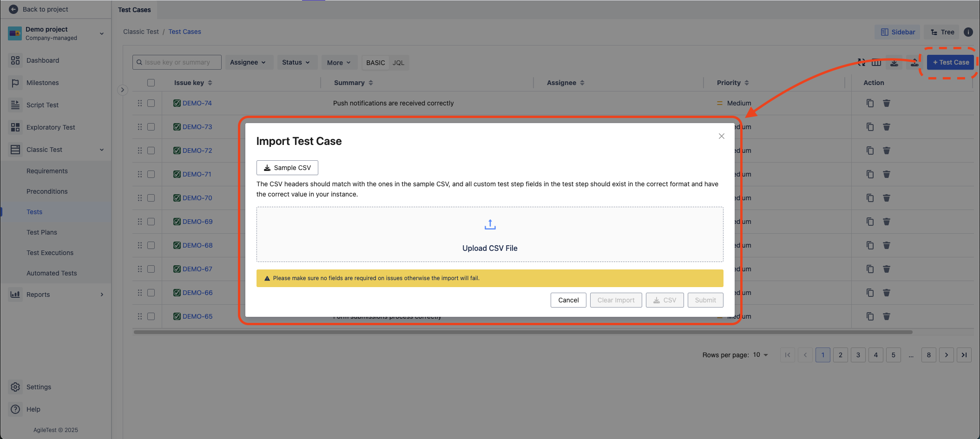Open the Rows per page dropdown

pyautogui.click(x=760, y=355)
